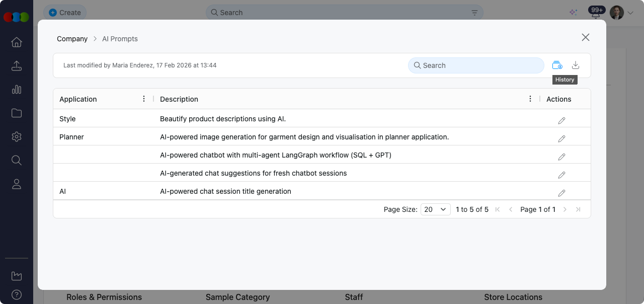Edit the Style prompt with pencil icon
Image resolution: width=644 pixels, height=304 pixels.
561,120
